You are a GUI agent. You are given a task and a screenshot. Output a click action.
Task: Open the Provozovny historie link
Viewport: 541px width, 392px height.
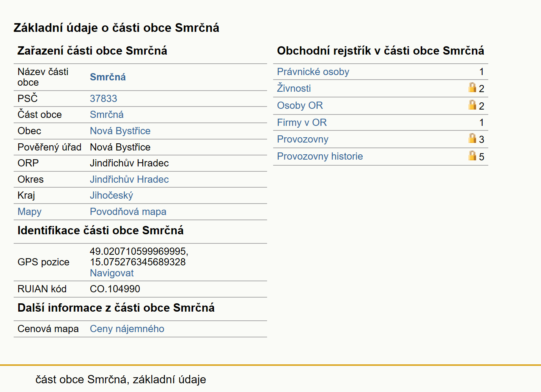[320, 156]
